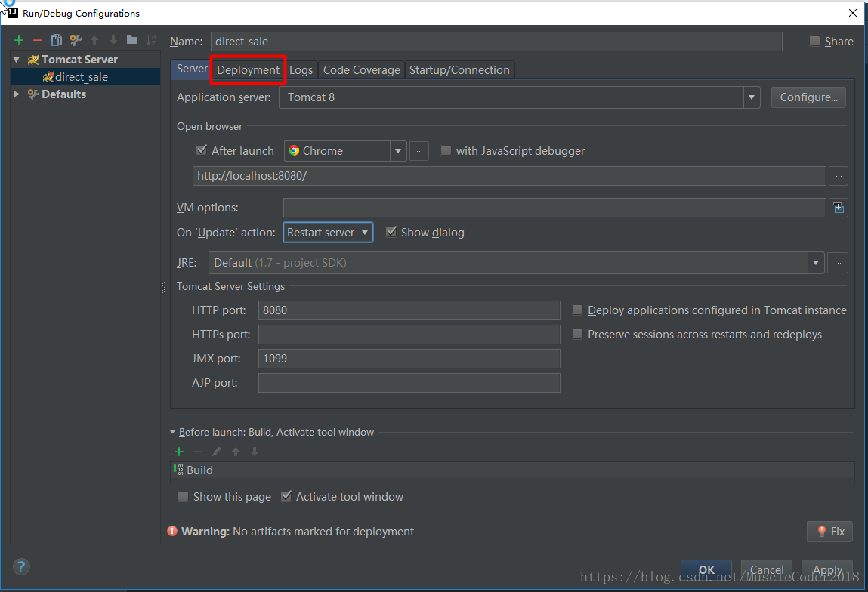Sort configurations alphabetically icon
Viewport: 868px width, 592px height.
[x=150, y=40]
